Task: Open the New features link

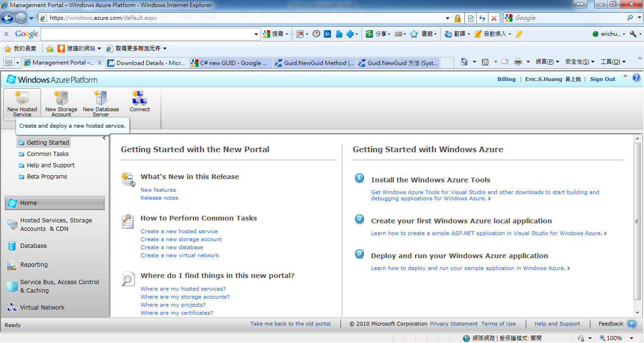Action: (x=158, y=190)
